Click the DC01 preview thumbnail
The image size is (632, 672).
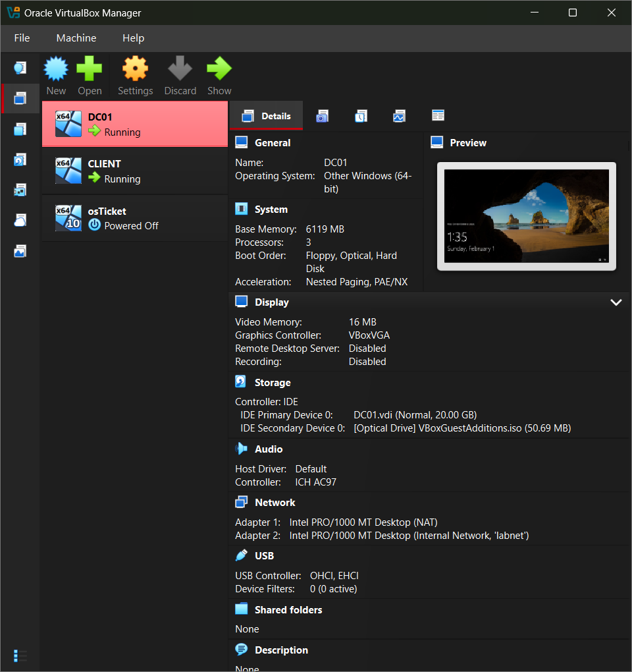(526, 216)
